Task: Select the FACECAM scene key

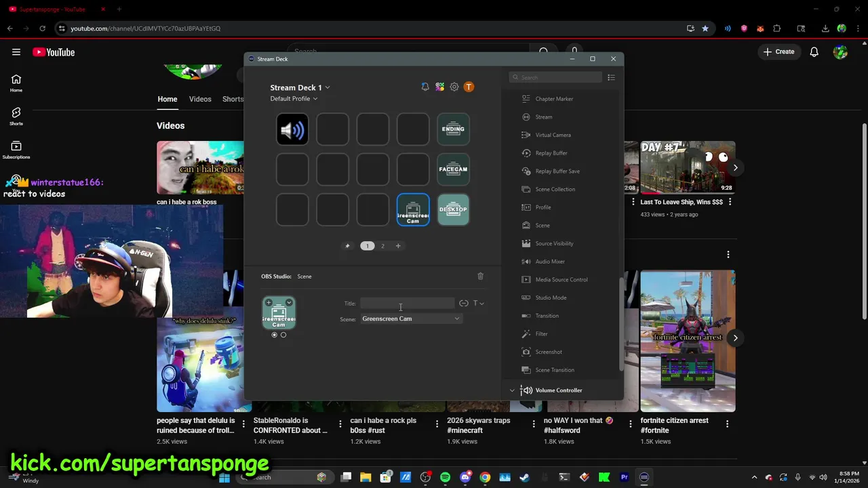Action: click(453, 169)
